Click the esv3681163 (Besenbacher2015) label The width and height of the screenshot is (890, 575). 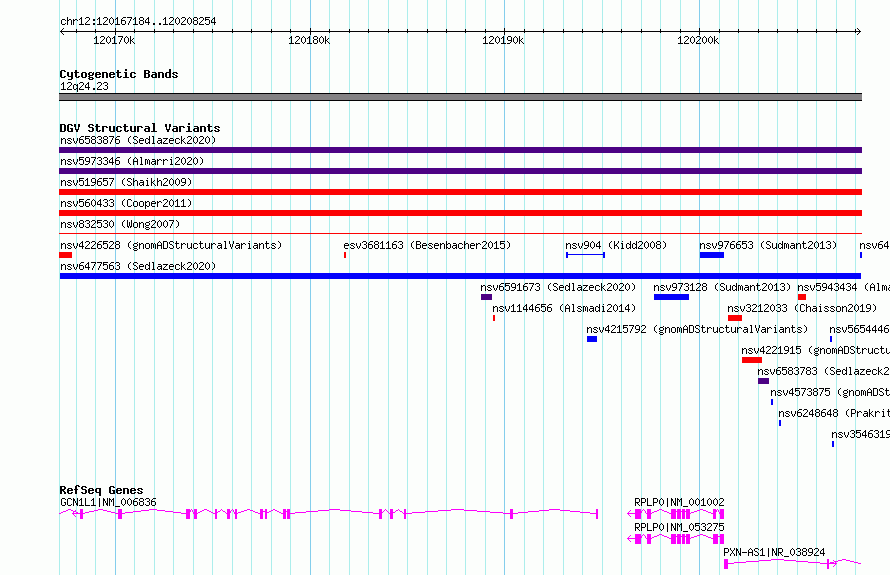pos(427,245)
